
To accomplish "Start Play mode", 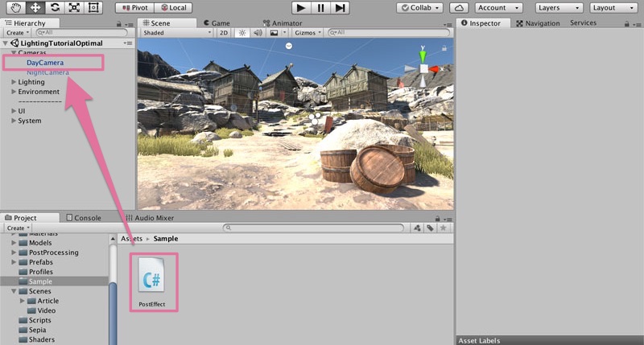I will point(301,7).
